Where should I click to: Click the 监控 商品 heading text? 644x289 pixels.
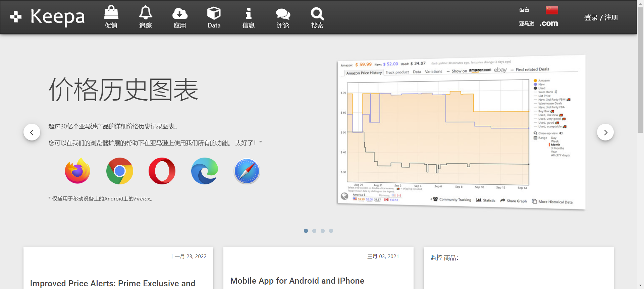[x=444, y=258]
